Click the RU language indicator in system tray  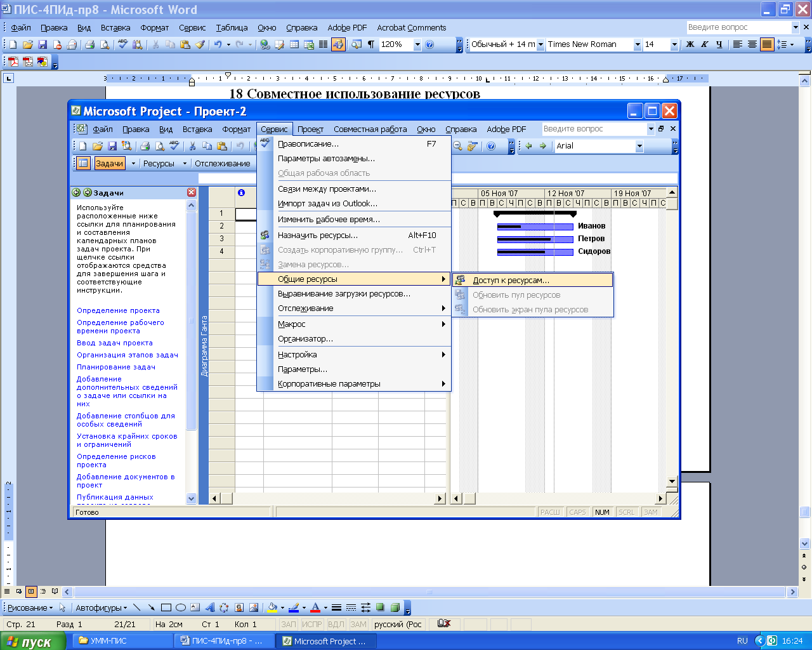coord(742,641)
